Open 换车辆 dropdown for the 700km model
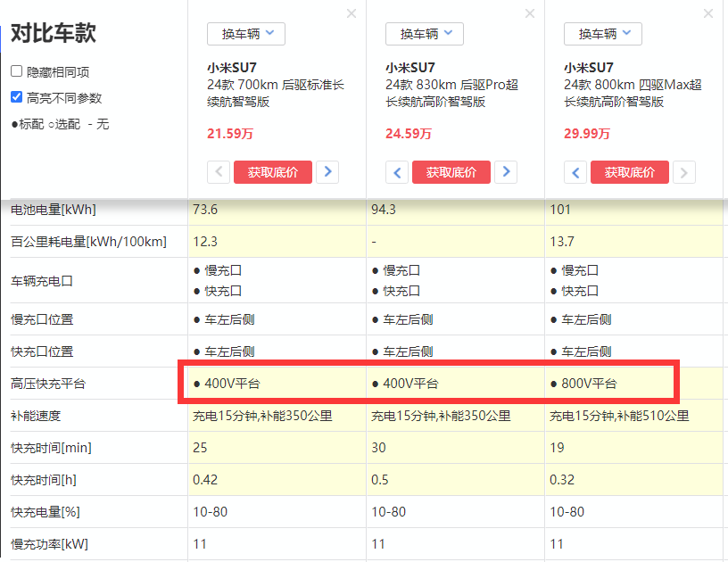Viewport: 728px width, 562px height. [x=246, y=34]
